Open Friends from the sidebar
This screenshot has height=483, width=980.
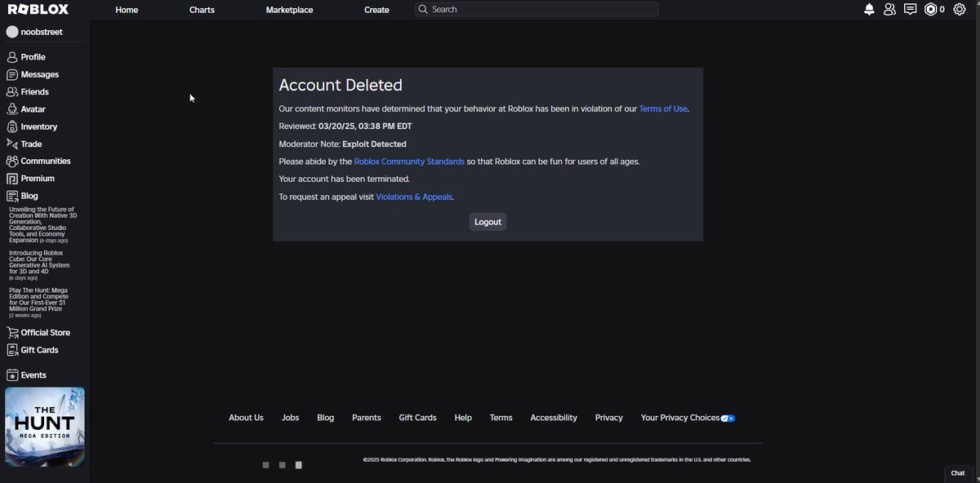click(x=28, y=92)
